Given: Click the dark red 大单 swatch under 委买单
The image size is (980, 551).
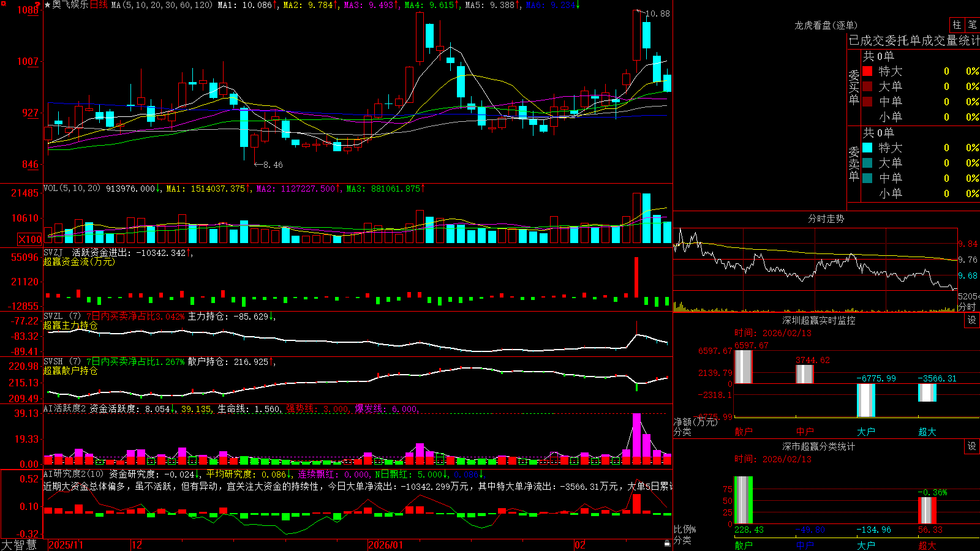Looking at the screenshot, I should pos(867,86).
